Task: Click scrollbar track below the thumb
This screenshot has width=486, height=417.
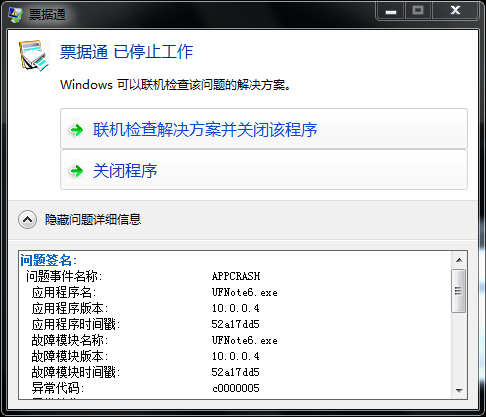Action: [459, 347]
